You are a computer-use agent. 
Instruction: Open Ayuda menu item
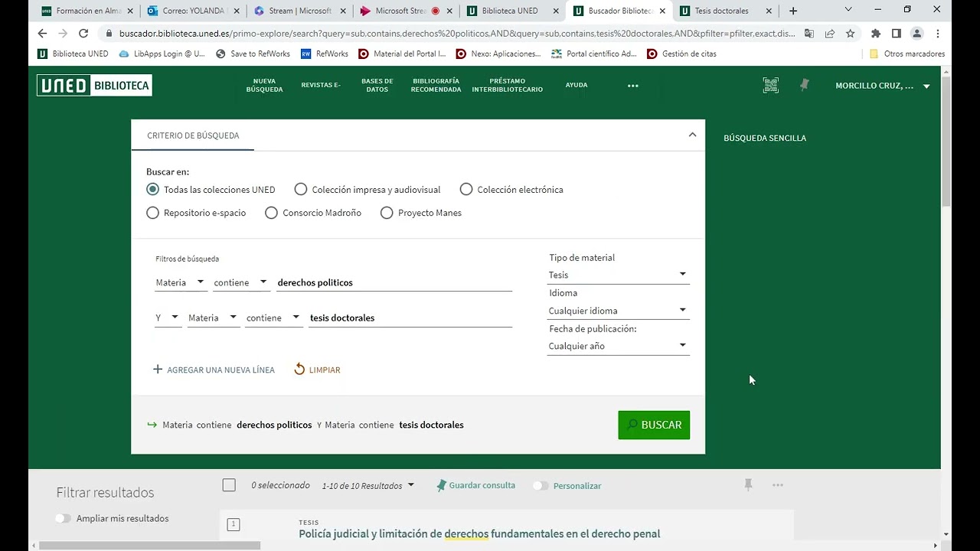click(577, 85)
